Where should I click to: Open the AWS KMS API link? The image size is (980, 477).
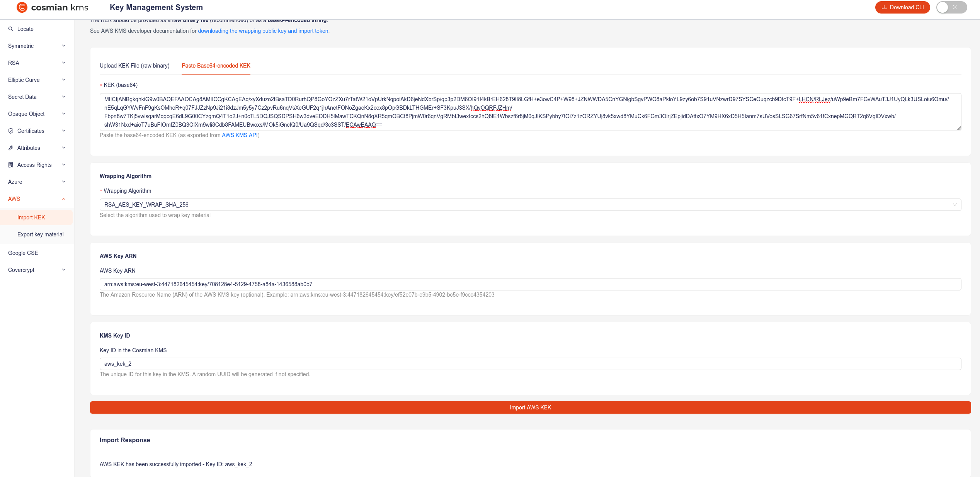pos(240,135)
